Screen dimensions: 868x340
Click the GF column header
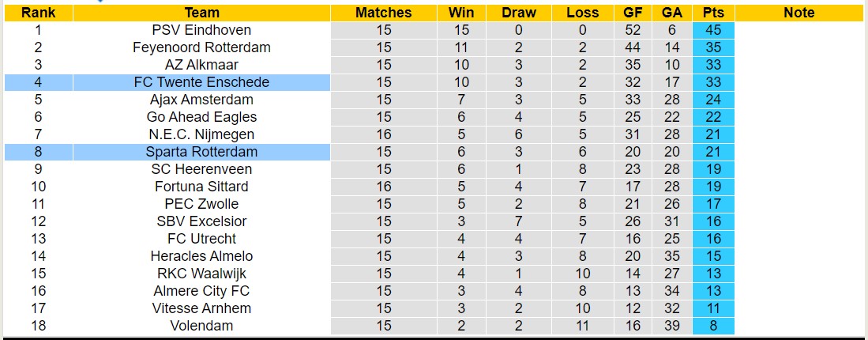pyautogui.click(x=633, y=13)
